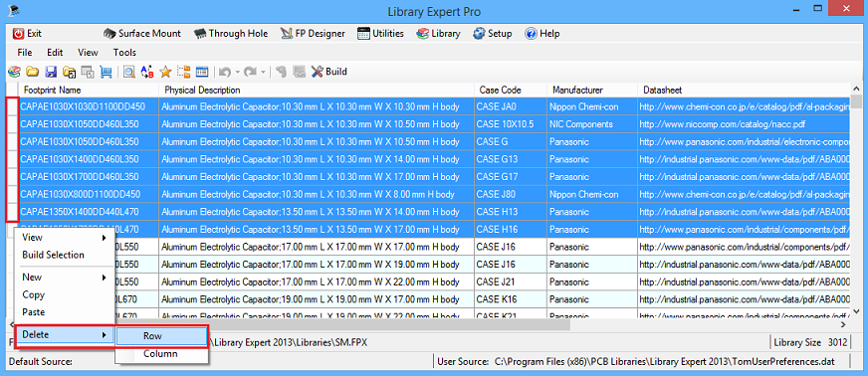The height and width of the screenshot is (376, 868).
Task: Expand the New submenu in context menu
Action: (x=65, y=277)
